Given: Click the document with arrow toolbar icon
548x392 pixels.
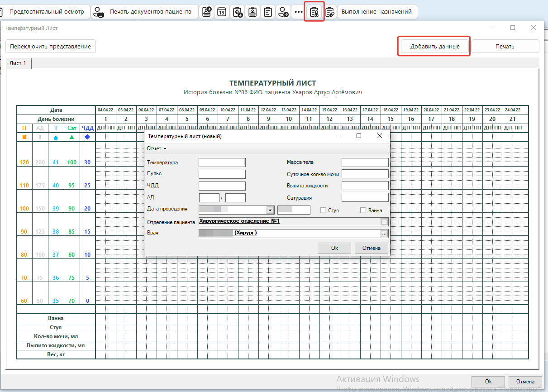Looking at the screenshot, I should pos(207,12).
